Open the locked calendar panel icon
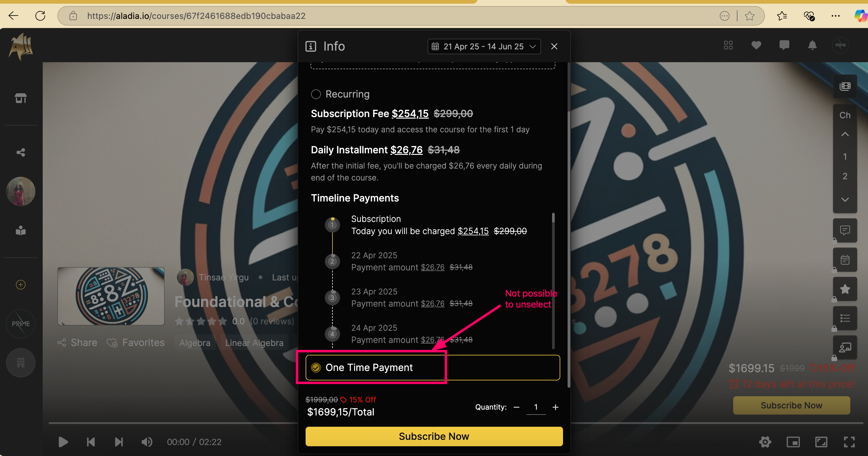The width and height of the screenshot is (868, 456). click(x=845, y=260)
